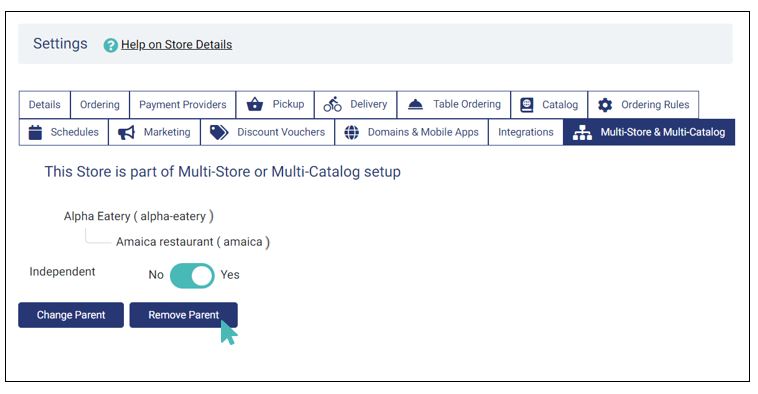Viewport: 758px width, 394px height.
Task: Click the Discount Vouchers tag icon
Action: pos(219,132)
